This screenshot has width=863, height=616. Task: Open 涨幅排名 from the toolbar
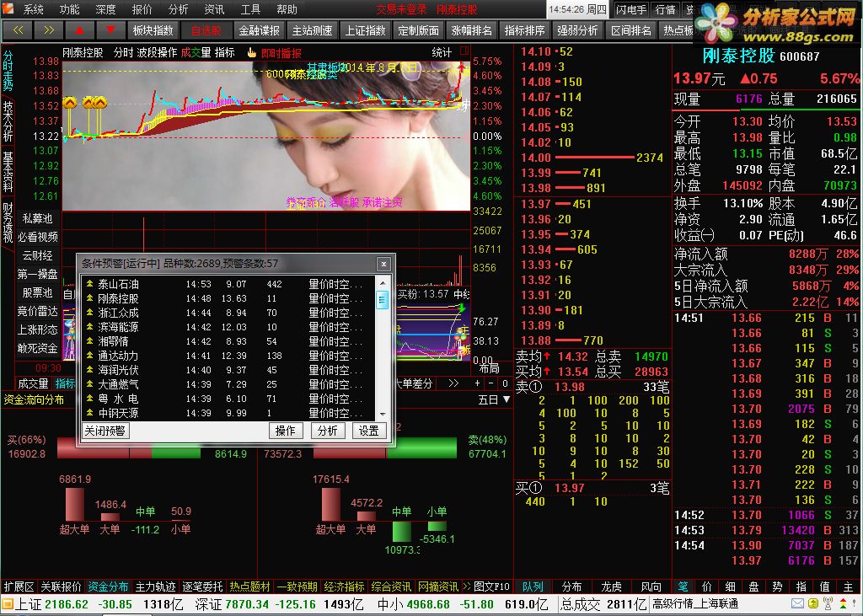pos(472,30)
